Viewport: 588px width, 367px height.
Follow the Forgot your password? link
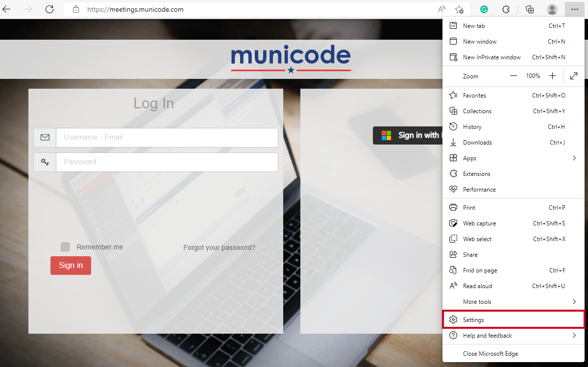219,247
